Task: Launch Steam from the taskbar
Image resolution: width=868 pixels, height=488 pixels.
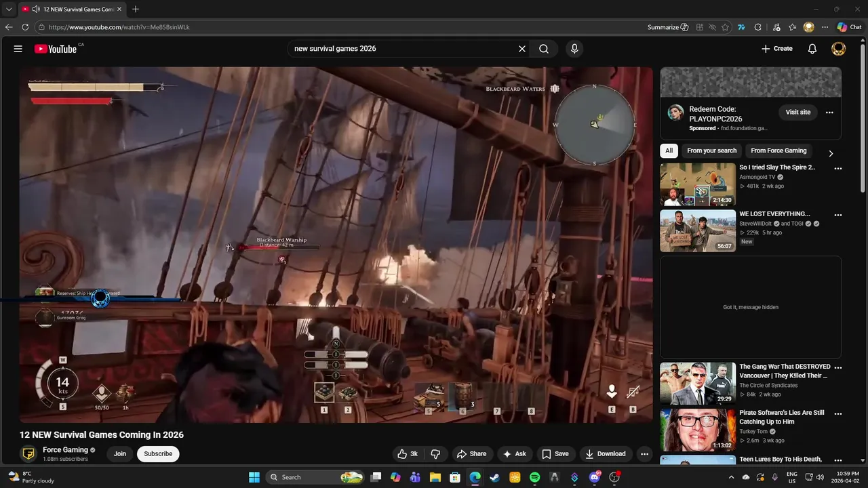Action: (x=495, y=477)
